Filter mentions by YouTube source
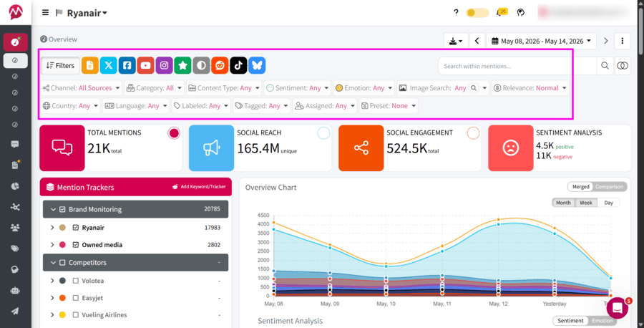Image resolution: width=644 pixels, height=328 pixels. tap(145, 65)
